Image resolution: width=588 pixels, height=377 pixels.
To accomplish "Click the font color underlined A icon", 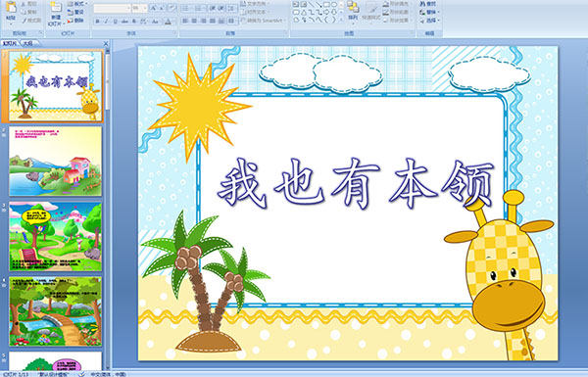I will pos(168,22).
